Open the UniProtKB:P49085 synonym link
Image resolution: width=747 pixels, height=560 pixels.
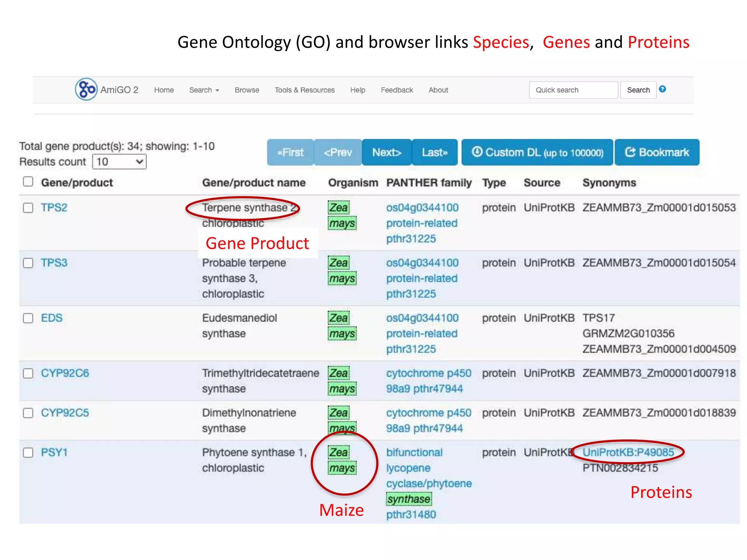pyautogui.click(x=628, y=452)
